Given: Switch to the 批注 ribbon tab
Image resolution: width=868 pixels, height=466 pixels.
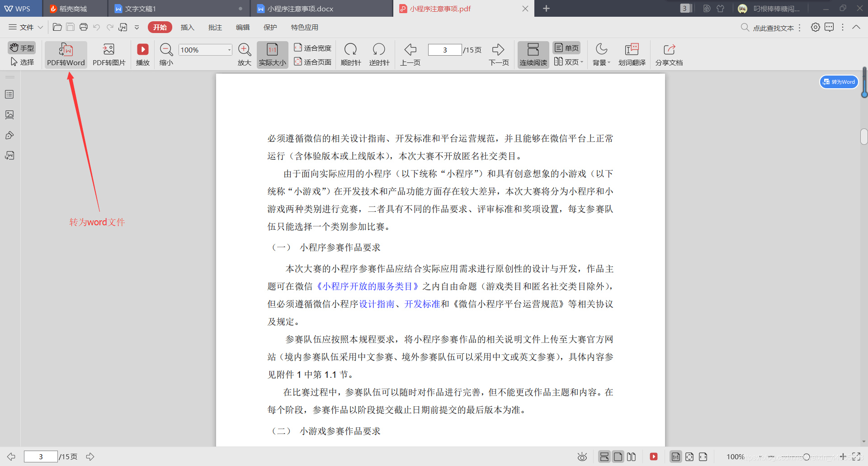Looking at the screenshot, I should pos(215,27).
